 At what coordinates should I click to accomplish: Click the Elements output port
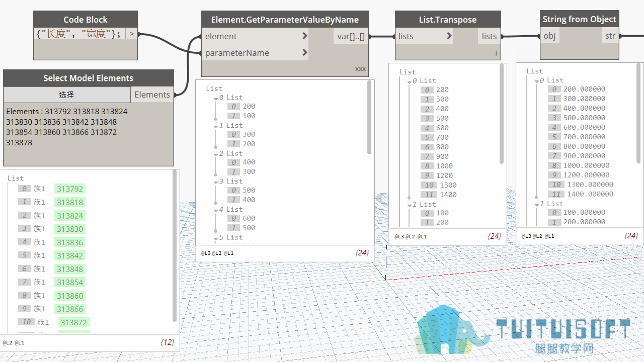point(152,95)
